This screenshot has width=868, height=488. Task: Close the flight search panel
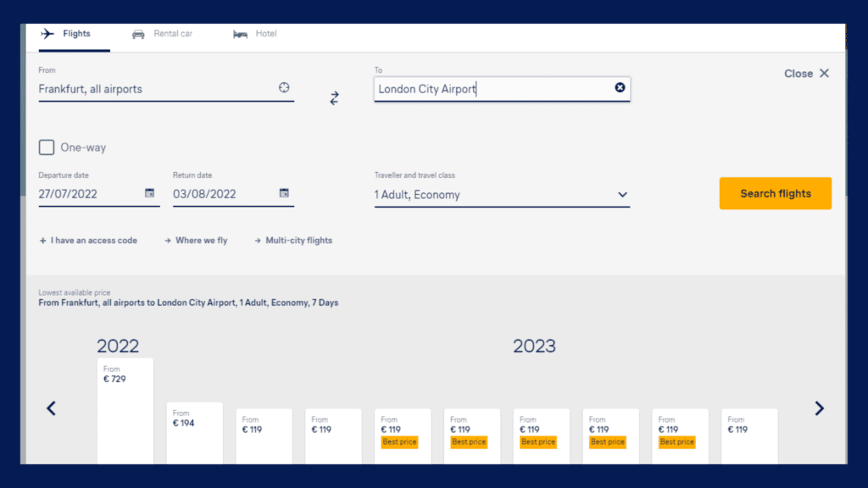click(806, 74)
